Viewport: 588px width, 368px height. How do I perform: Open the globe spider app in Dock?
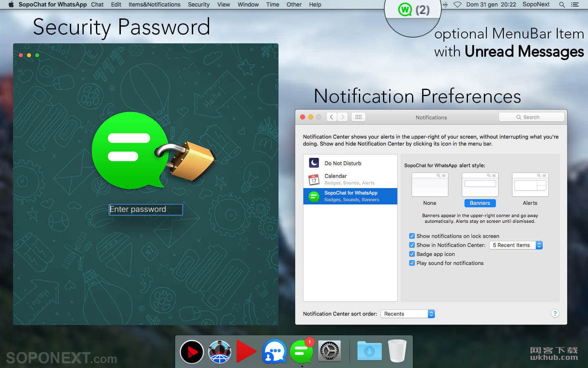[220, 352]
